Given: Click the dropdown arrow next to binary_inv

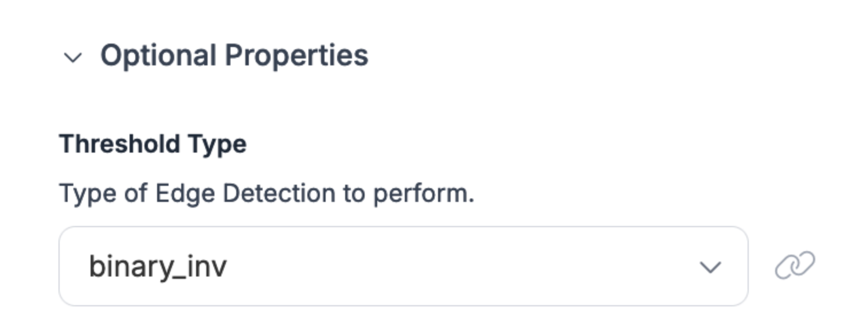Looking at the screenshot, I should (710, 267).
